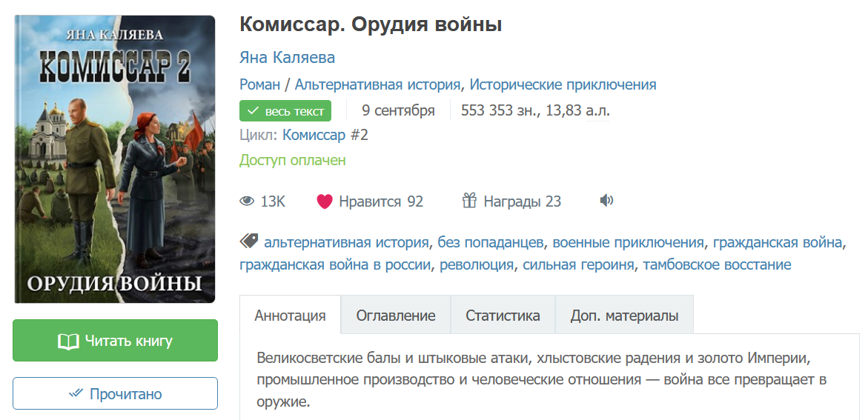The width and height of the screenshot is (868, 420).
Task: Open the Комиссар cycle link
Action: point(314,135)
